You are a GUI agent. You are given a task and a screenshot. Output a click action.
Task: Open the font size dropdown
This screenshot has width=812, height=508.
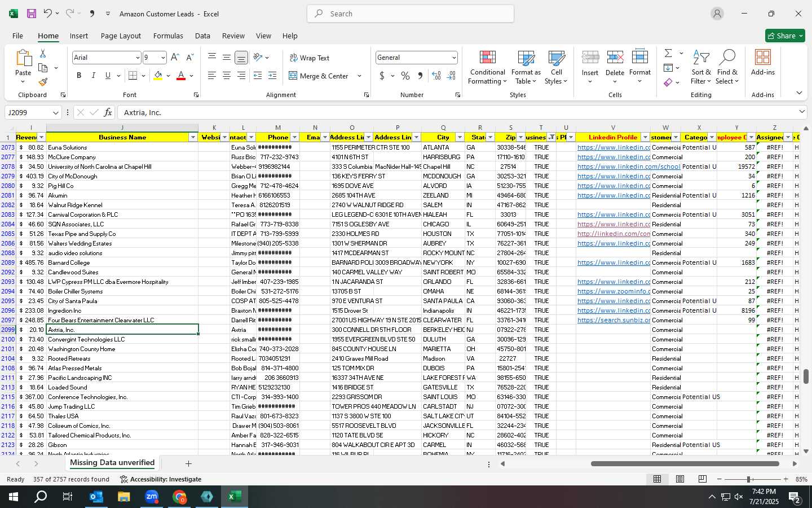coord(163,58)
